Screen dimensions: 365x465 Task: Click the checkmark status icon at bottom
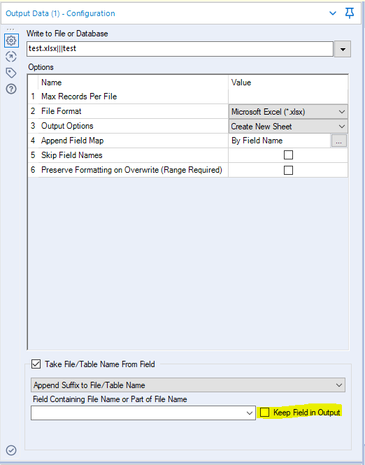(x=11, y=450)
